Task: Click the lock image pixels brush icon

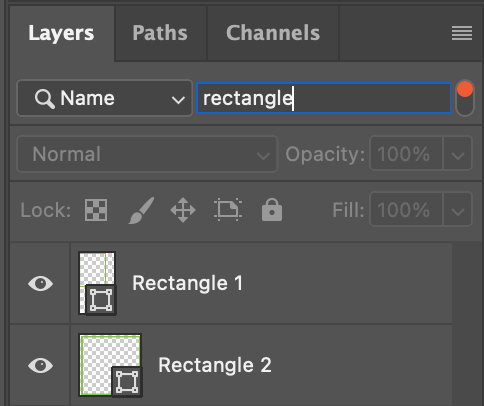Action: [142, 210]
